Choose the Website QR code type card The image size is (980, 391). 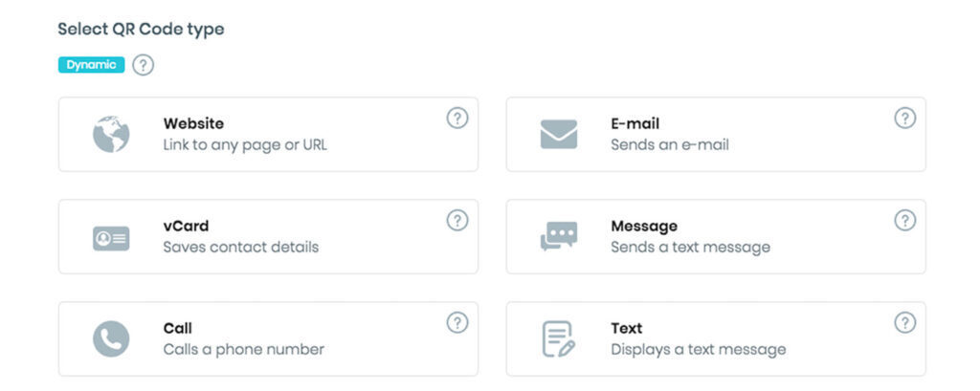(268, 134)
